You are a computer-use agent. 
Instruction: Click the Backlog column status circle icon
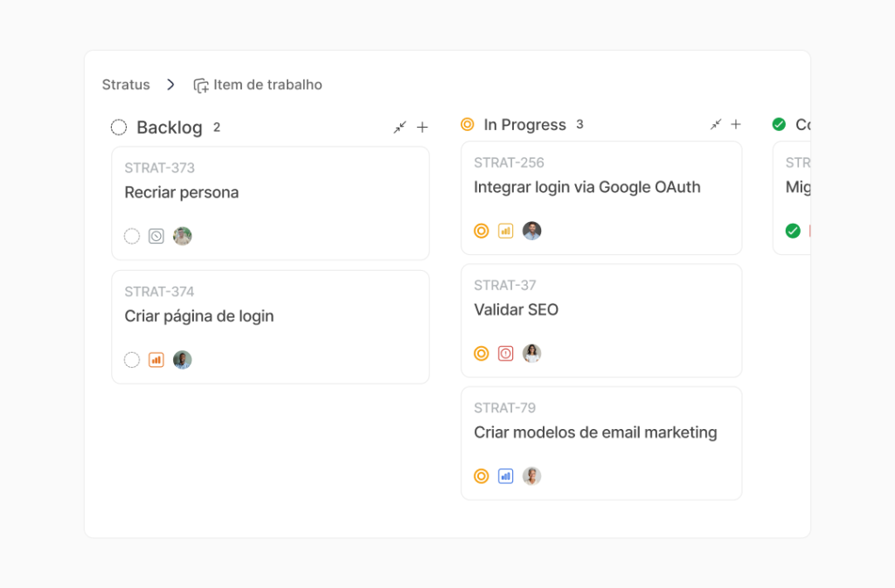point(119,128)
